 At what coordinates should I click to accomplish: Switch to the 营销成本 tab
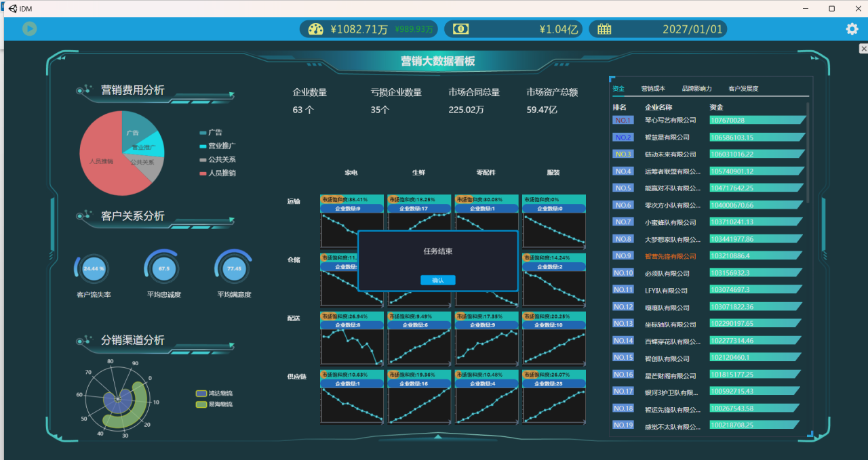(x=653, y=89)
